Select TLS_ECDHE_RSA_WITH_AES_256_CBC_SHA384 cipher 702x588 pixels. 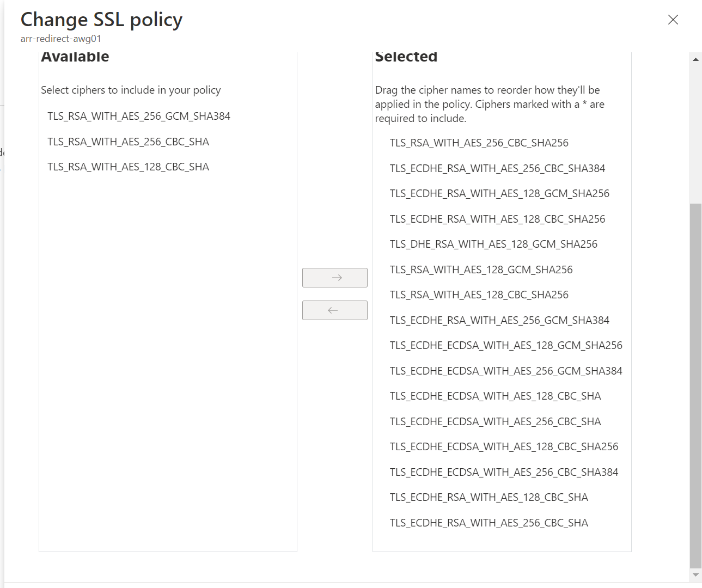point(497,168)
